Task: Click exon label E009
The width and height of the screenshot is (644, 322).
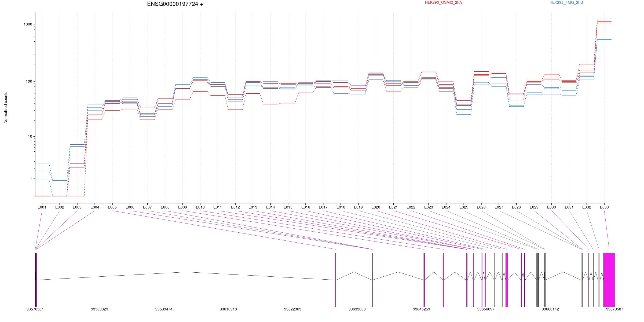Action: 182,207
